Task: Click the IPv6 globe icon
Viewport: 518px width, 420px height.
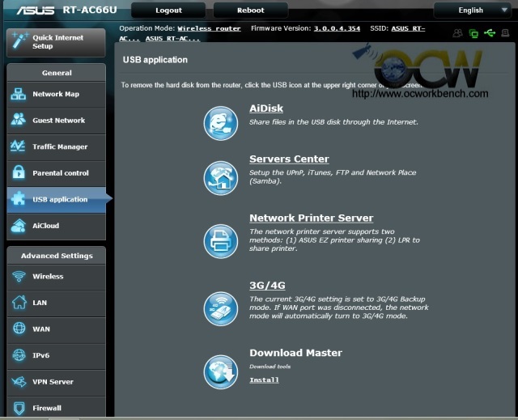Action: click(x=19, y=355)
